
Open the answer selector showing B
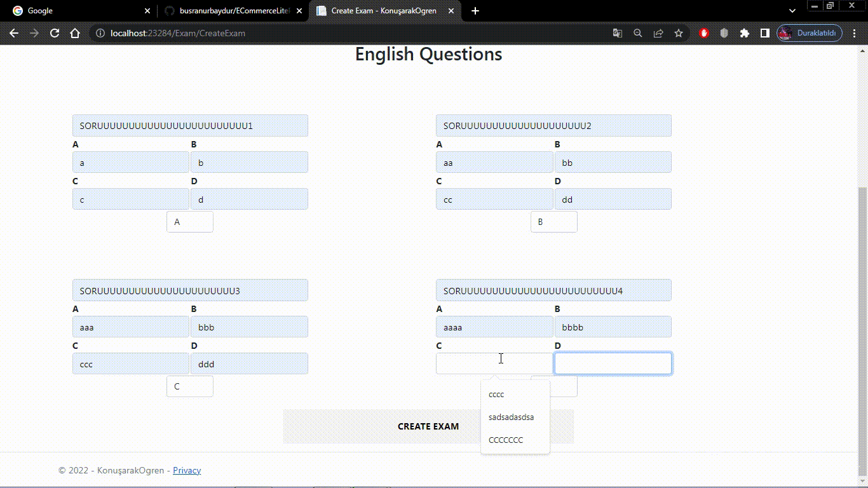pos(554,222)
